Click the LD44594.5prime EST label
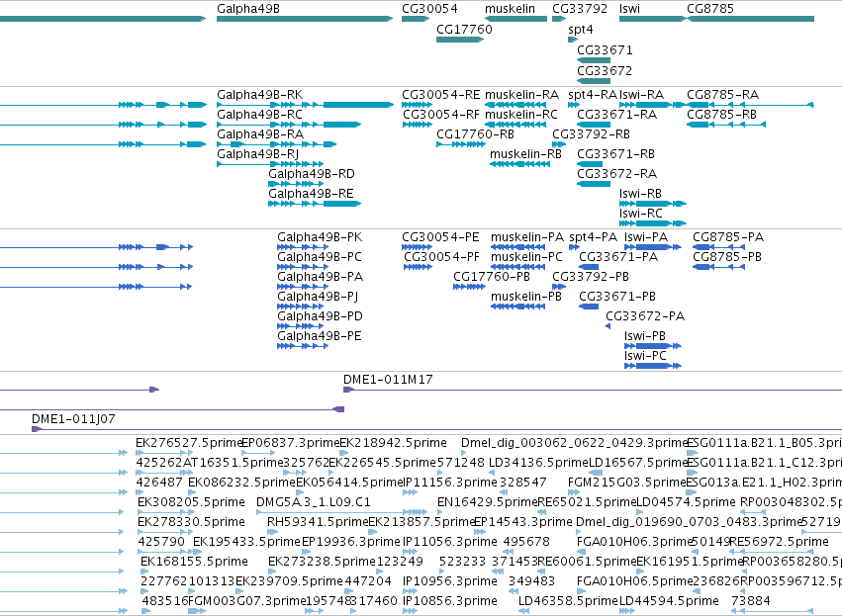The height and width of the screenshot is (616, 842). click(669, 601)
